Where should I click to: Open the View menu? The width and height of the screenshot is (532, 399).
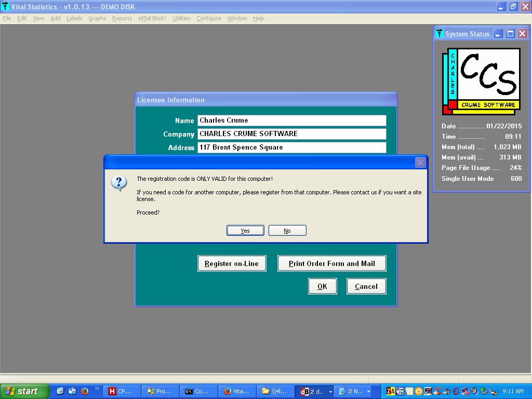click(38, 18)
